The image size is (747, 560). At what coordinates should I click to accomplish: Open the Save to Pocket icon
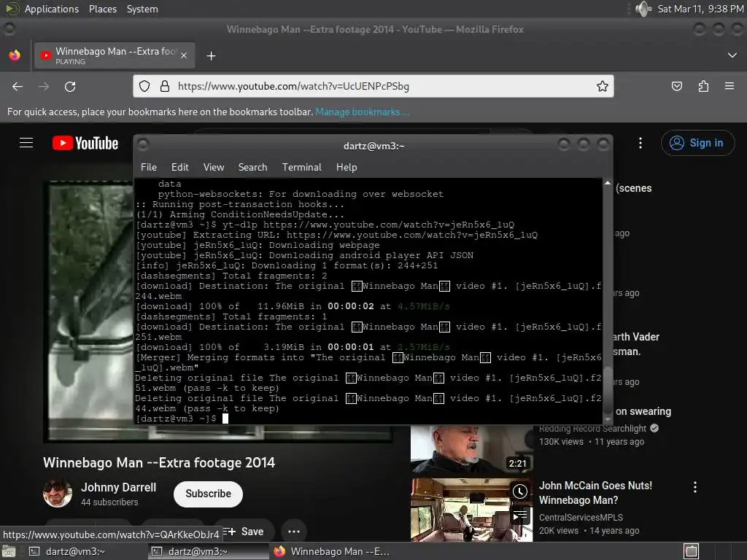(x=676, y=86)
